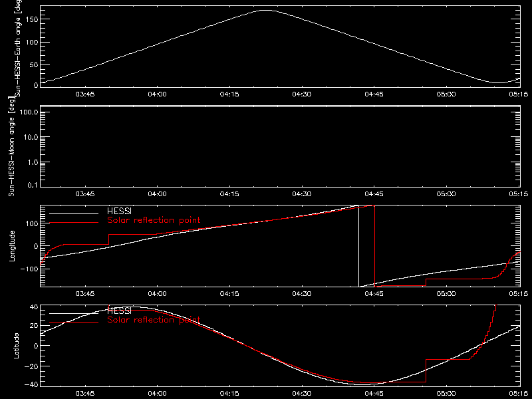This screenshot has width=532, height=399.
Task: Click 04:30 time label under Moon angle plot
Action: (302, 194)
